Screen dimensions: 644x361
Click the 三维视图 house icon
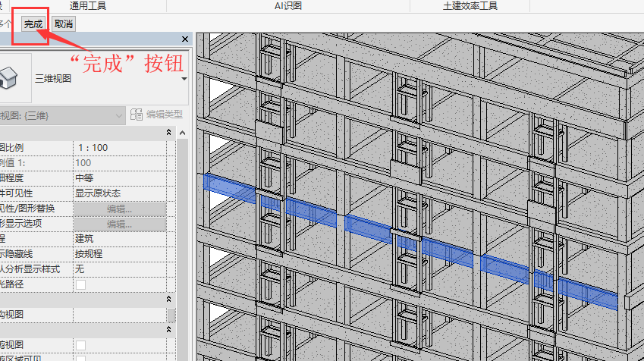click(x=8, y=77)
